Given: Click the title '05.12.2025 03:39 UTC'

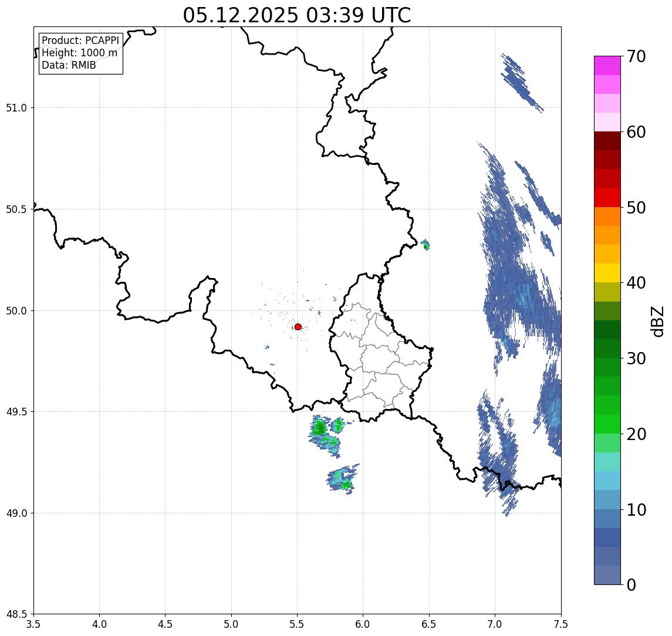Looking at the screenshot, I should click(296, 15).
